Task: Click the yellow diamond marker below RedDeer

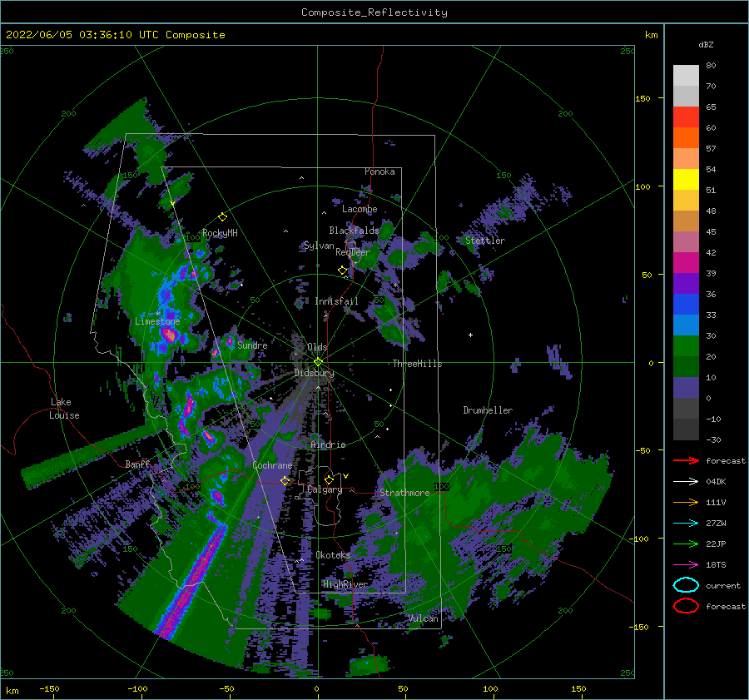Action: pos(343,271)
